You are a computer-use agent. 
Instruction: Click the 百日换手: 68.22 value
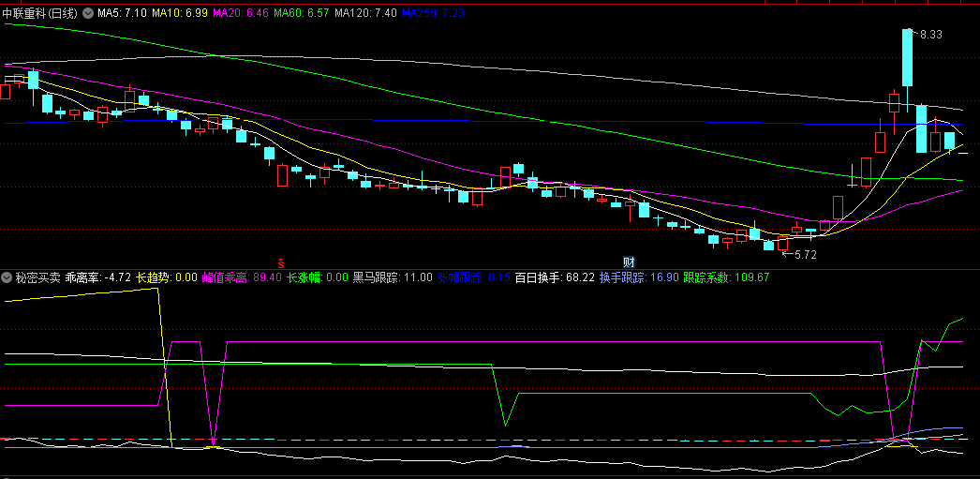[555, 277]
